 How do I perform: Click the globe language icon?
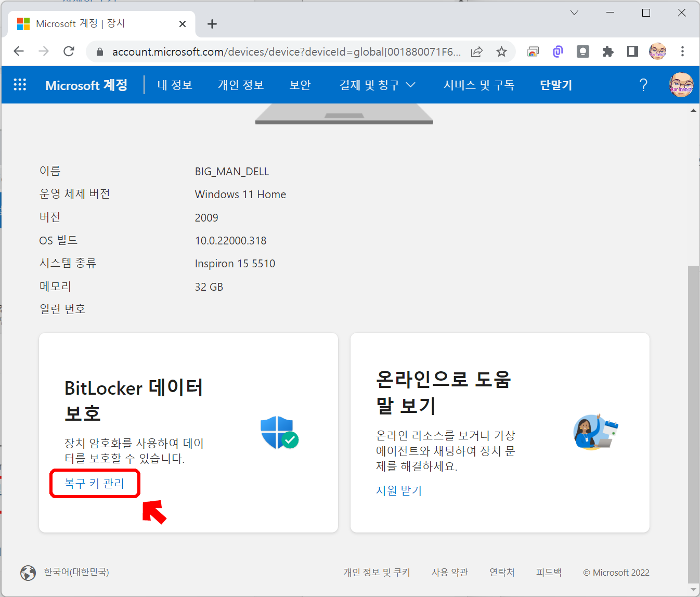(x=28, y=573)
